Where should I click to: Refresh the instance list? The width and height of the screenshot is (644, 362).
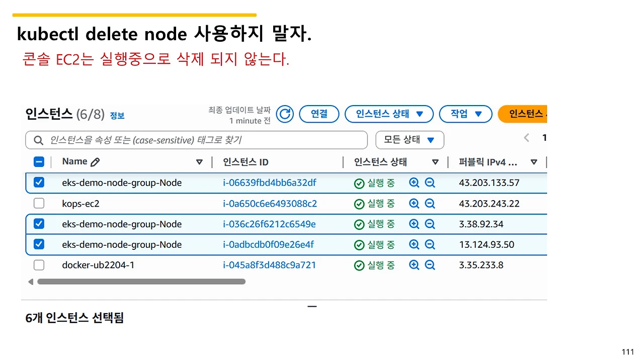[285, 114]
